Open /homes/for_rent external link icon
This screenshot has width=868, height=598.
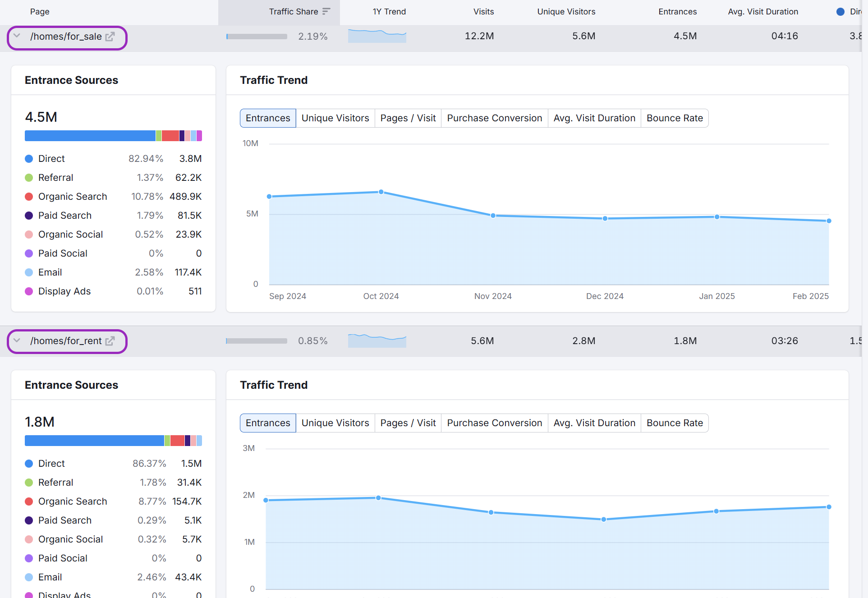110,341
